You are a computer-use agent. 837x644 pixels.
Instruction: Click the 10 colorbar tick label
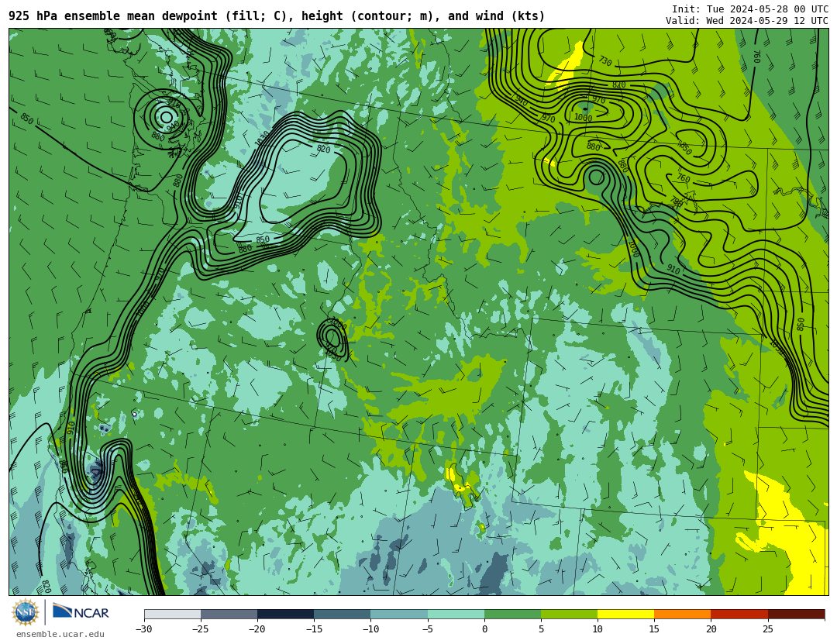(x=598, y=629)
